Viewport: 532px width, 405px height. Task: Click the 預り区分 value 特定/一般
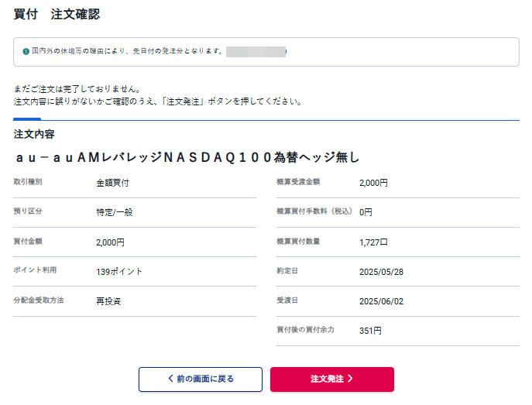point(115,212)
